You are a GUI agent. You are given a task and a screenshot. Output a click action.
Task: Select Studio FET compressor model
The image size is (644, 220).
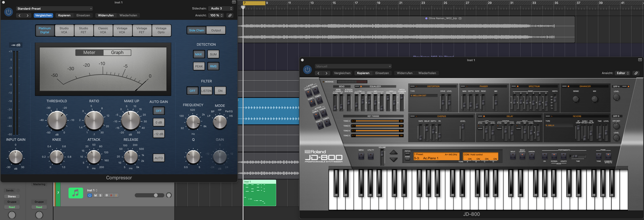[84, 30]
